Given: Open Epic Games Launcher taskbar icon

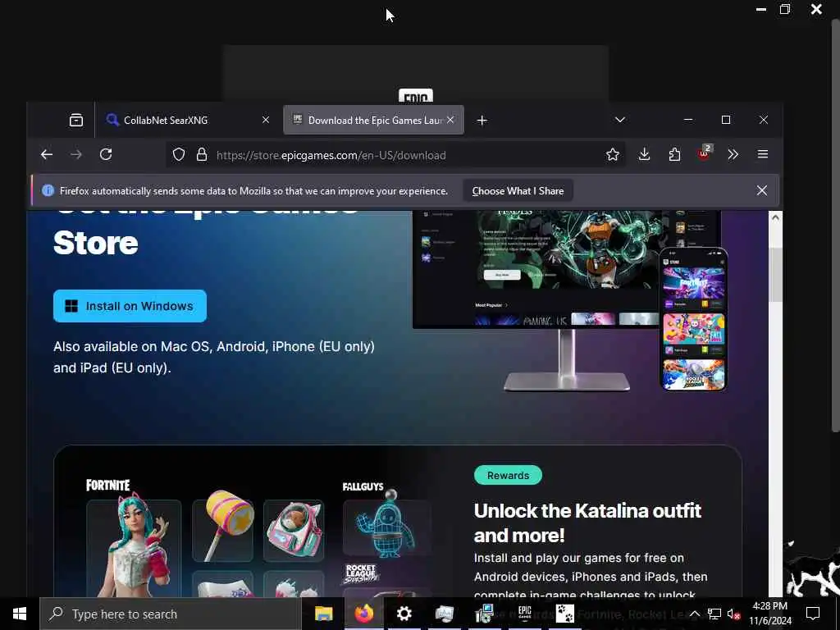Looking at the screenshot, I should click(x=524, y=614).
